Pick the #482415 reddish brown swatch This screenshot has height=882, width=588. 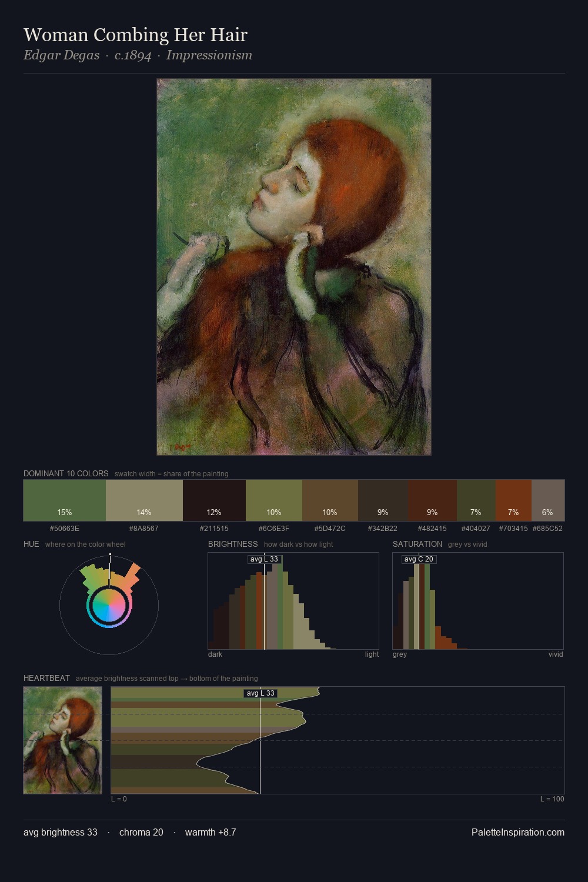(x=432, y=500)
